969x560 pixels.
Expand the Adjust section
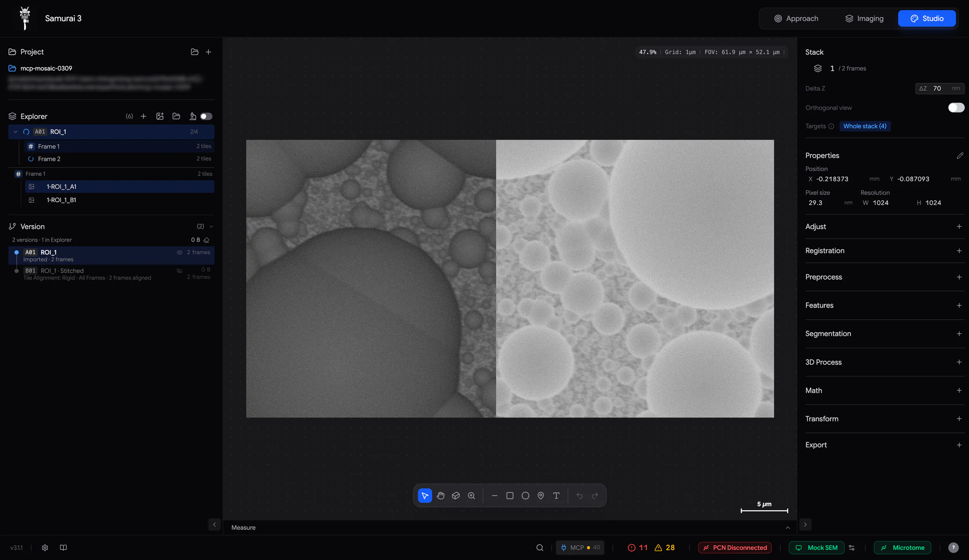(959, 226)
